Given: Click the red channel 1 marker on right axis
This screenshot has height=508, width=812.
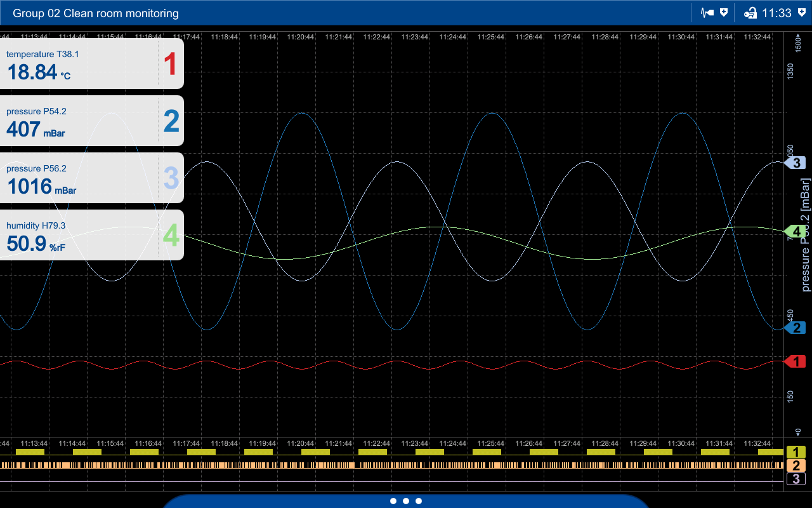Looking at the screenshot, I should [796, 362].
